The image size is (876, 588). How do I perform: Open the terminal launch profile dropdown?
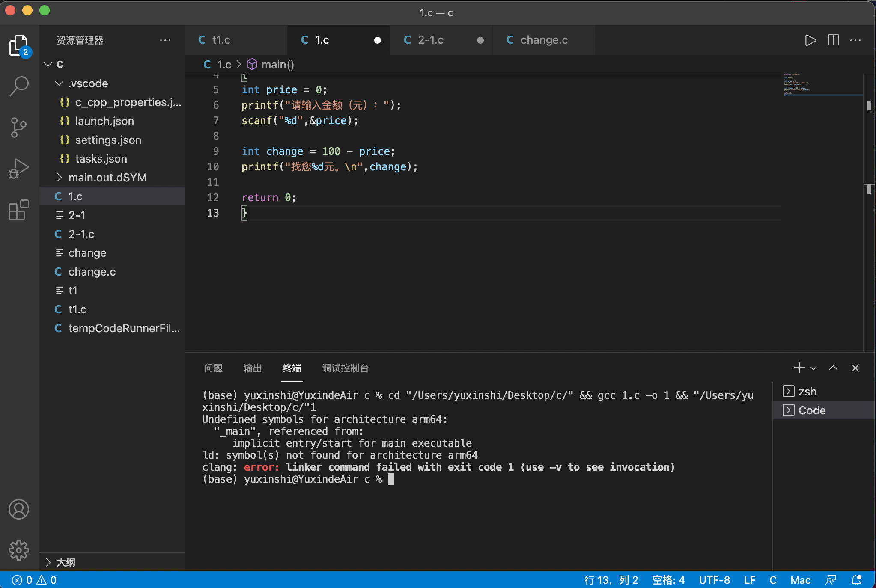[813, 368]
